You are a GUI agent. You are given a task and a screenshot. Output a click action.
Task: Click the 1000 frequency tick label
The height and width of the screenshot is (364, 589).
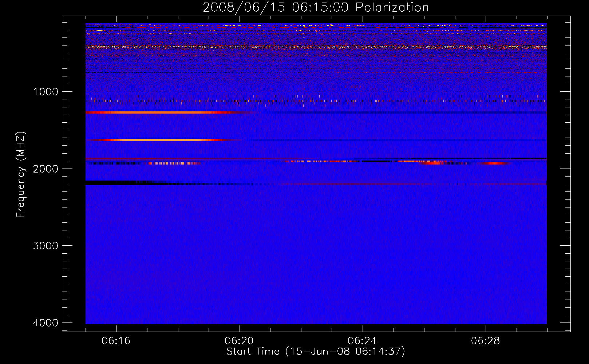coord(46,92)
